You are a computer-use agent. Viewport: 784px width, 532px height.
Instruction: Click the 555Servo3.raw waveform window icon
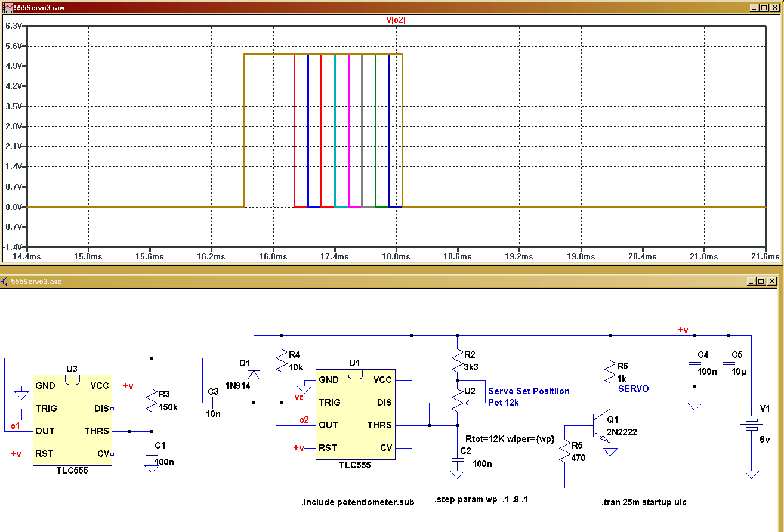point(7,7)
